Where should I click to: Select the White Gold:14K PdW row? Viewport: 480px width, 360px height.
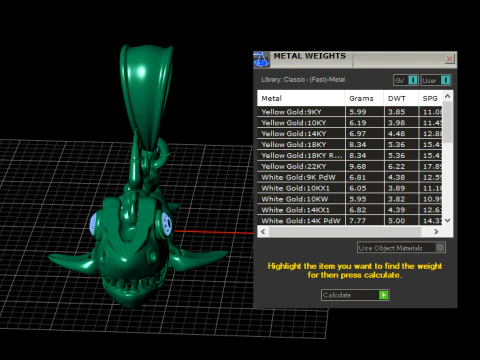350,220
